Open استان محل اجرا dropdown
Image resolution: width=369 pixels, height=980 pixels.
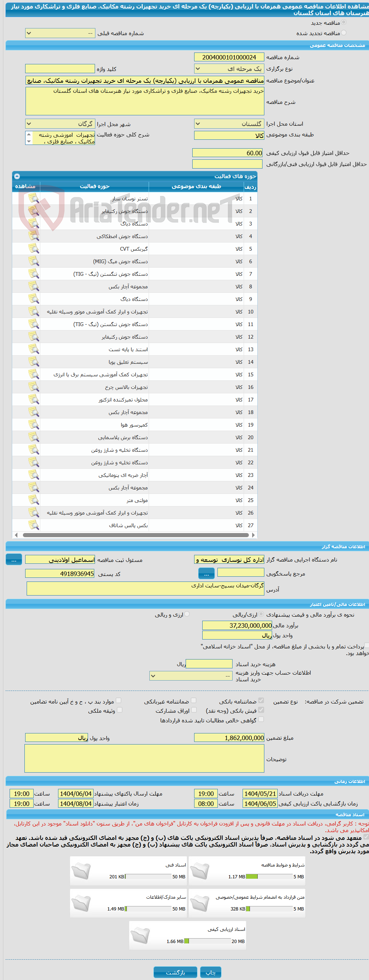point(229,124)
